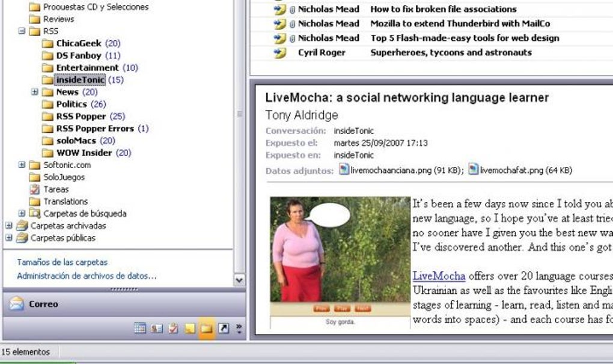Open the Contacts icon in the navigation bar
Screen dimensions: 613x364
click(157, 329)
